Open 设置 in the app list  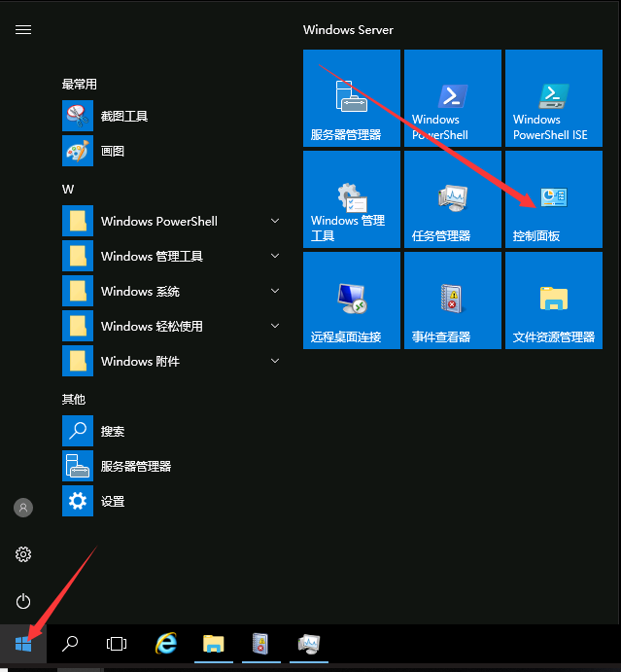(x=171, y=501)
